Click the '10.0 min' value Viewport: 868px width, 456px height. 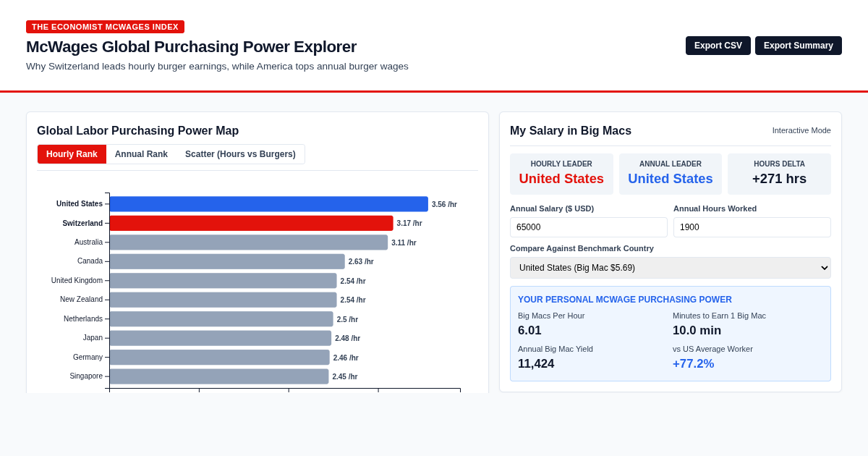pyautogui.click(x=697, y=331)
